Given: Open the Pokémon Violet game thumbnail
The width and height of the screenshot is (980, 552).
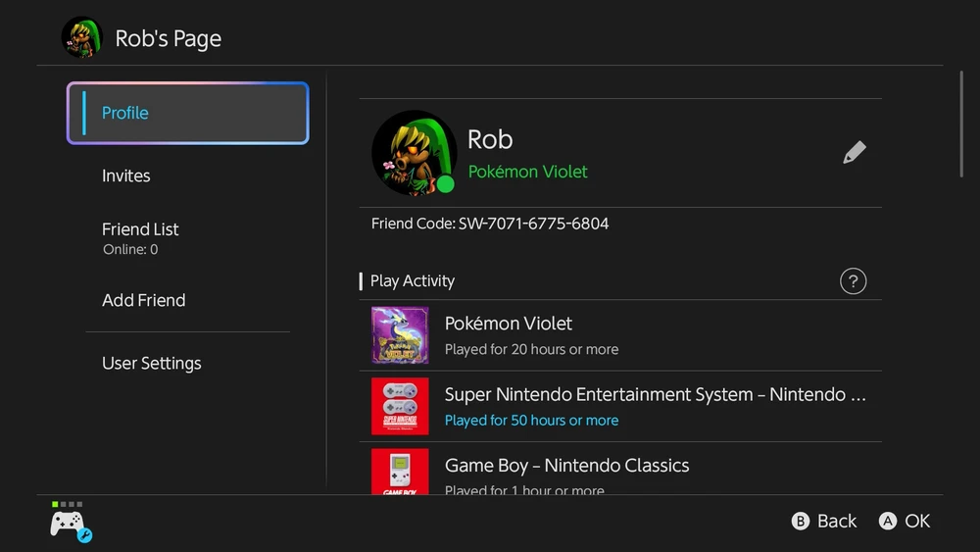Looking at the screenshot, I should click(400, 335).
